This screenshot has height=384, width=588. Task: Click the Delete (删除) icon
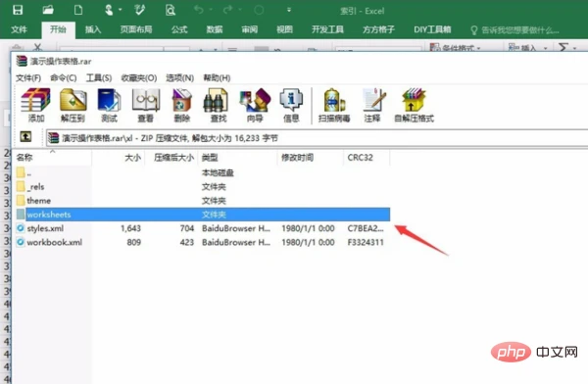pyautogui.click(x=182, y=105)
